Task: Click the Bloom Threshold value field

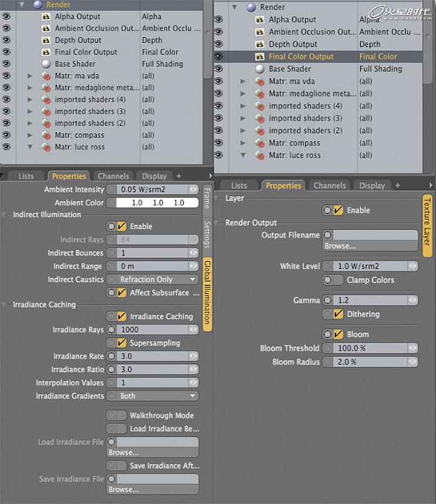Action: 371,348
